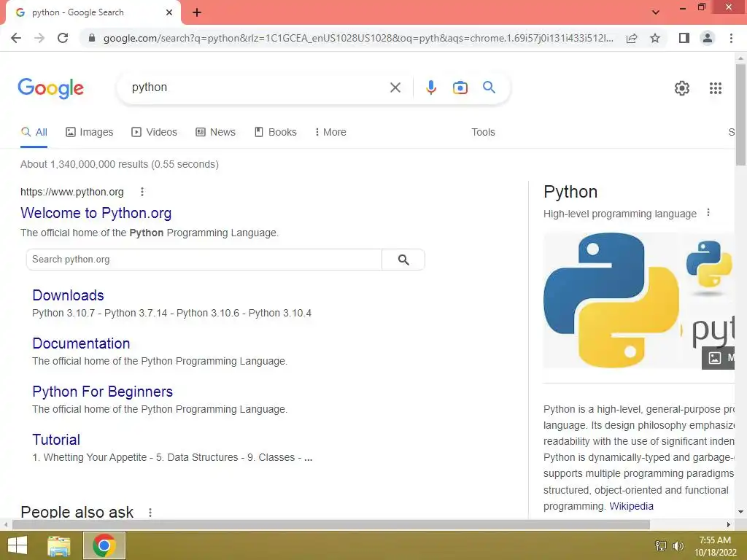Screen dimensions: 747x560
Task: View site security padlock info
Action: [92, 38]
